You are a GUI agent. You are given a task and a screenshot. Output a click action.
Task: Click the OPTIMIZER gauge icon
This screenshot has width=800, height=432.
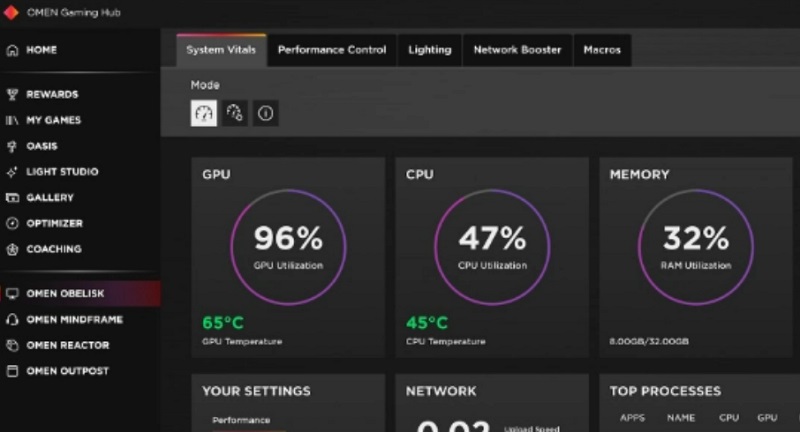point(12,223)
